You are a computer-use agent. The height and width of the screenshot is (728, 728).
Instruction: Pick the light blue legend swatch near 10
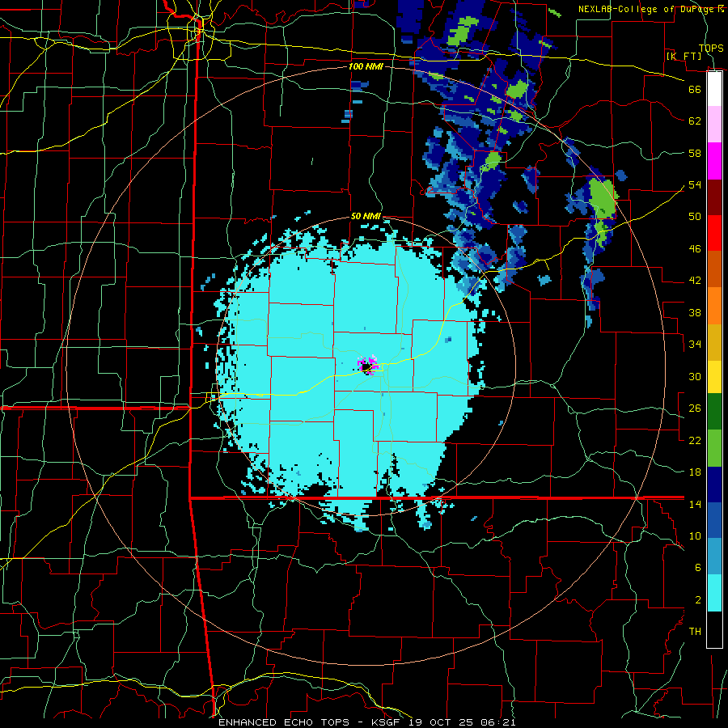[x=714, y=557]
